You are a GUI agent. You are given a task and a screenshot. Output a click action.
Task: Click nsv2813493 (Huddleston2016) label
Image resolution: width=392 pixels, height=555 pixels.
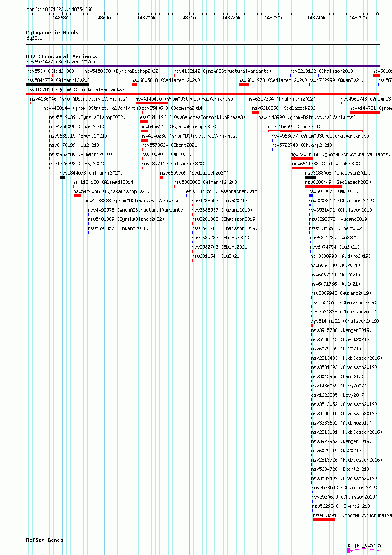click(347, 358)
